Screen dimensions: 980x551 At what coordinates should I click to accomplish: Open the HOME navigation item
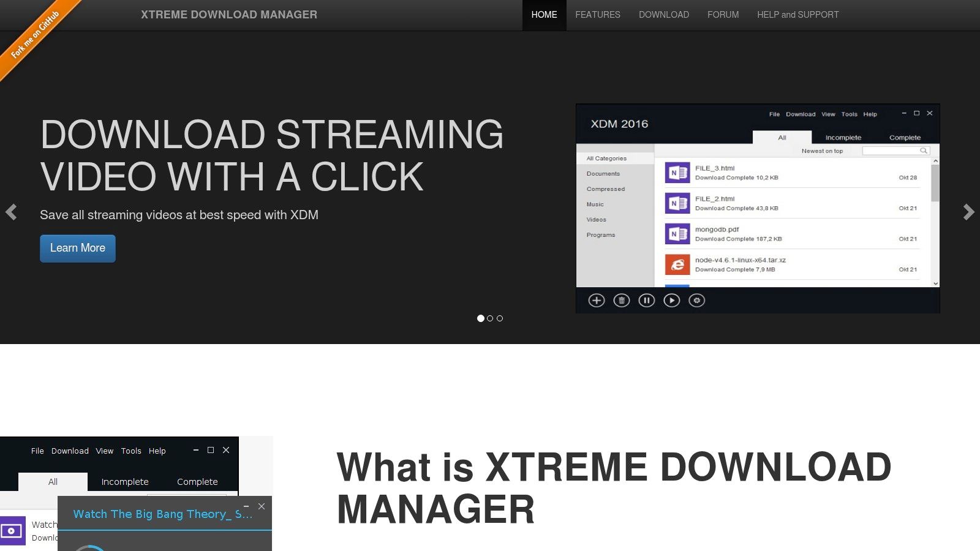pyautogui.click(x=544, y=15)
